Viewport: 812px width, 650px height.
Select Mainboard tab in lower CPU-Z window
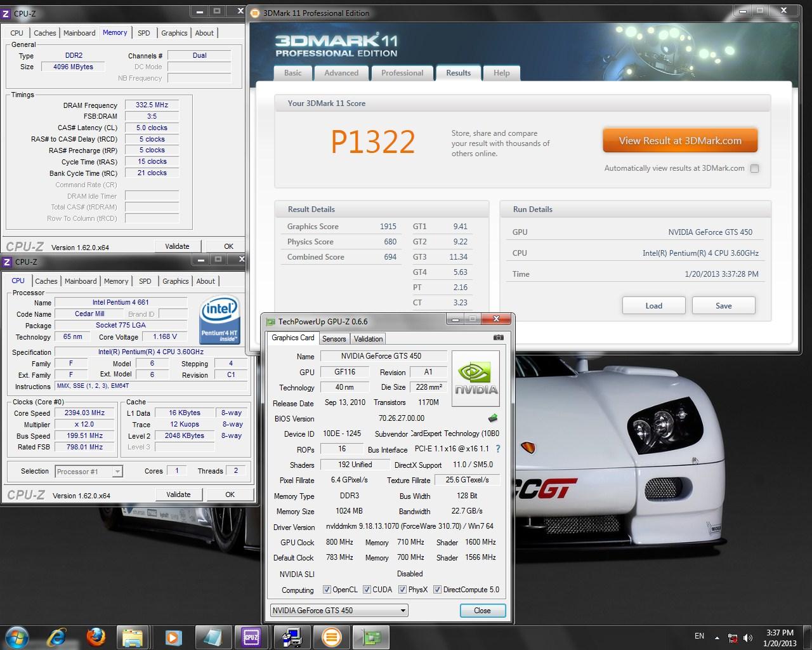click(x=81, y=281)
